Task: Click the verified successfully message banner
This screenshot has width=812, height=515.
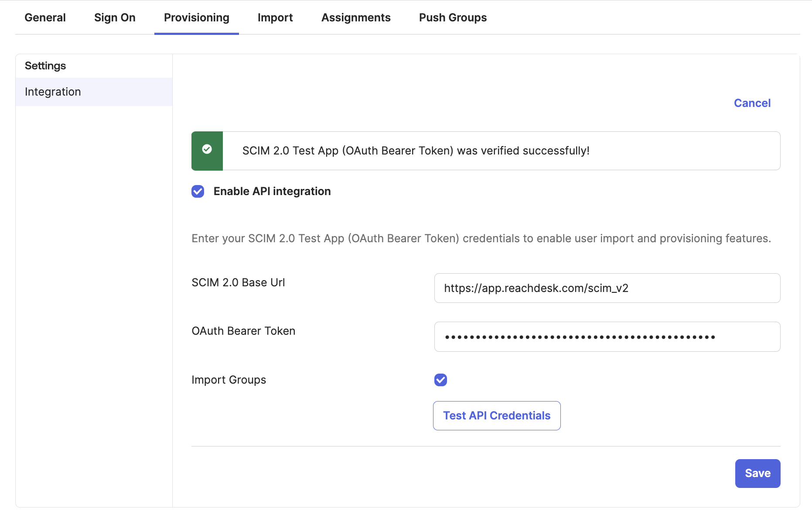Action: coord(486,151)
